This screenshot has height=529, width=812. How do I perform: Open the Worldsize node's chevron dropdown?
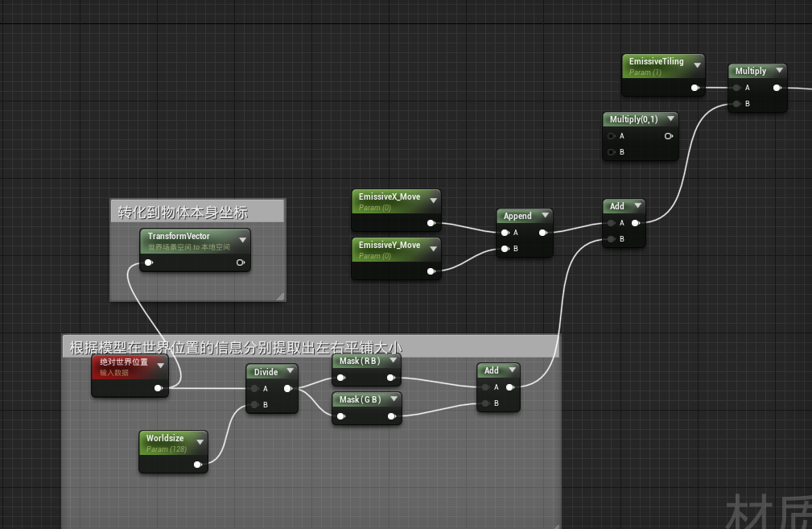(200, 442)
